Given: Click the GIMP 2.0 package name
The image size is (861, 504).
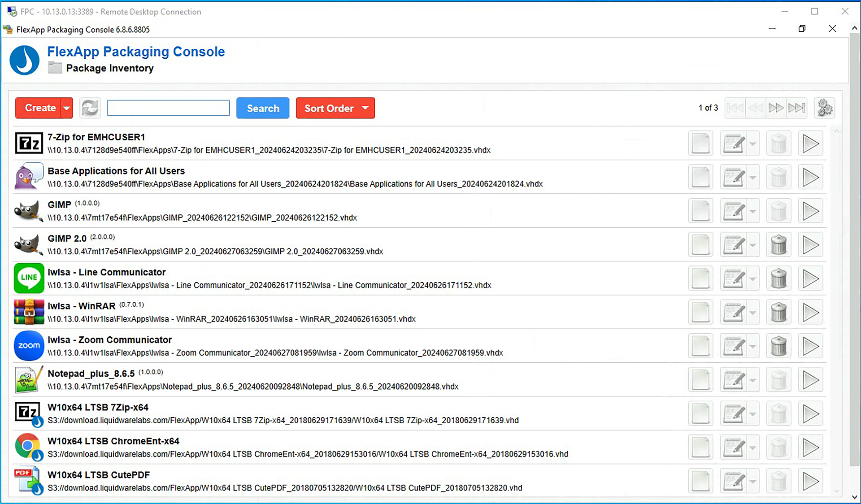Looking at the screenshot, I should 67,239.
